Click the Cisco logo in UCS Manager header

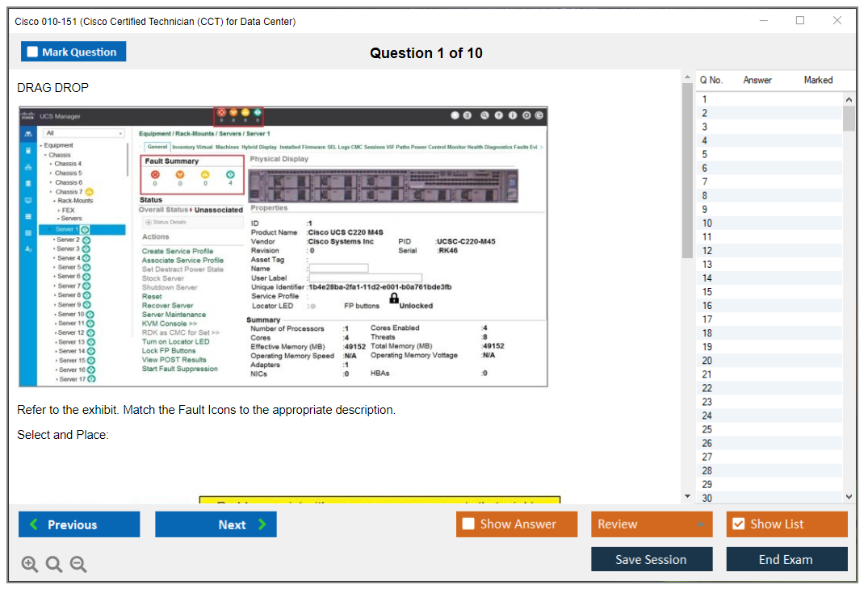pyautogui.click(x=28, y=116)
